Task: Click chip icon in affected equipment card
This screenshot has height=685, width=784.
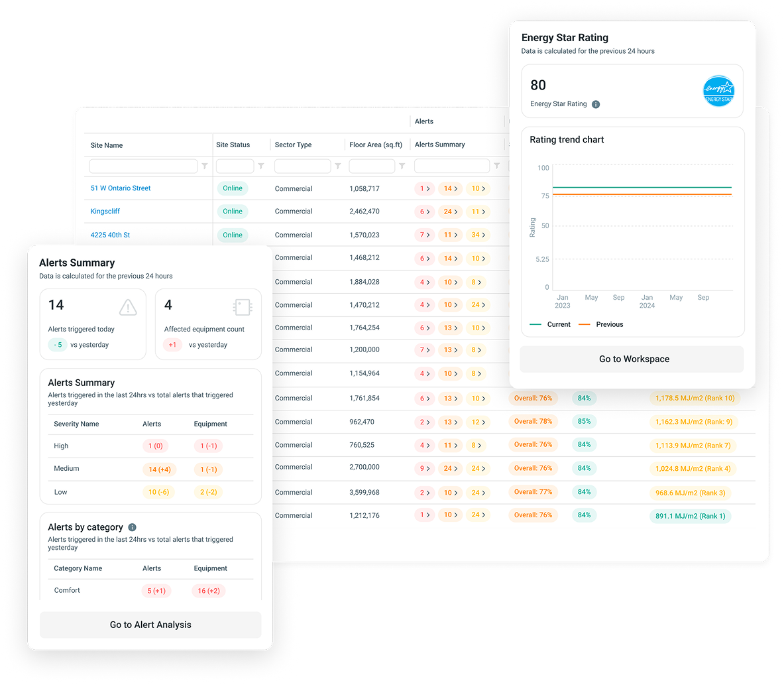Action: tap(243, 307)
